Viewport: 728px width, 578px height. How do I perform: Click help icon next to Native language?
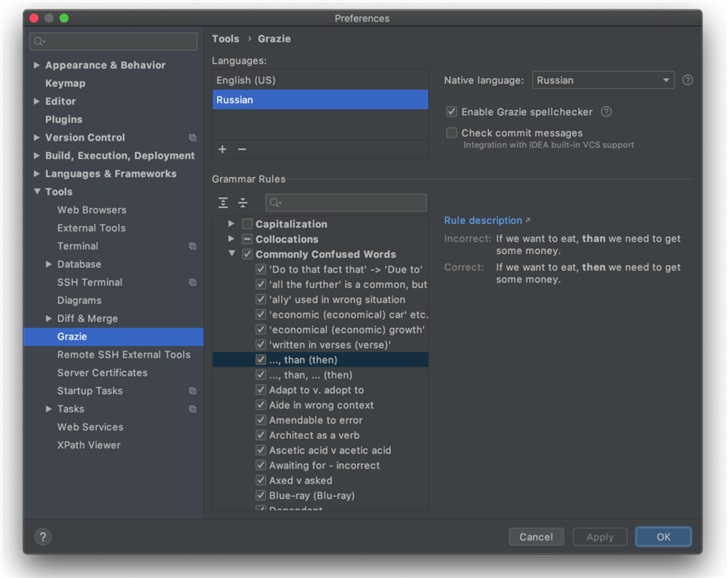[x=688, y=80]
